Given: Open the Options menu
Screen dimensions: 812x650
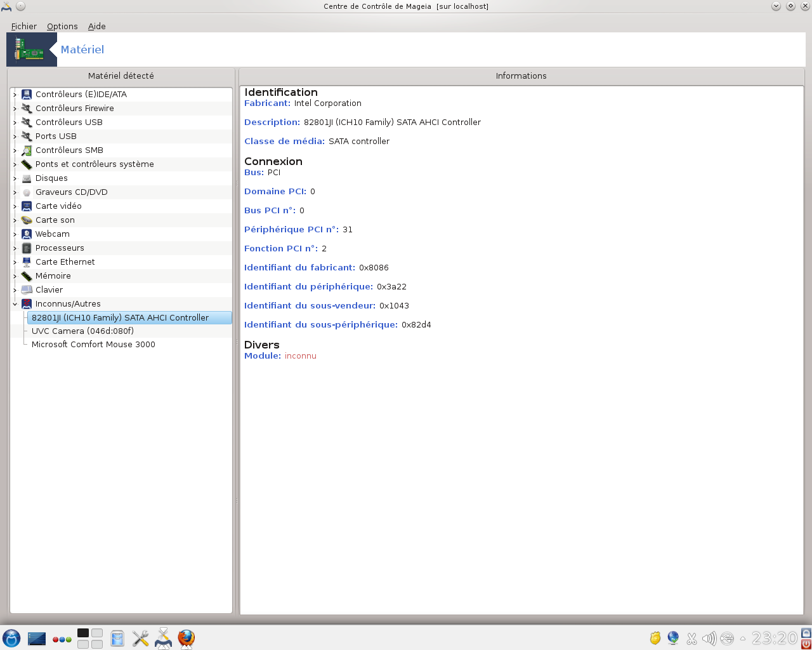Looking at the screenshot, I should point(62,26).
